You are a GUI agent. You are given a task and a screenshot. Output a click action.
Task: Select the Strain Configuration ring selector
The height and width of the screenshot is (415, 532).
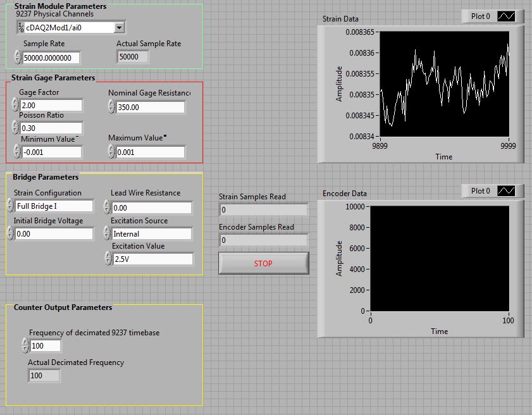pos(10,206)
